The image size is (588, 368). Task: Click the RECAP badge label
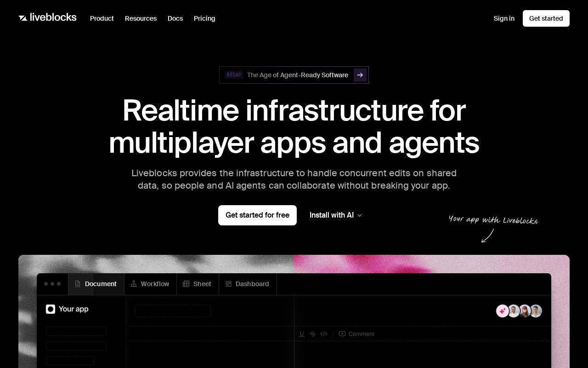[234, 75]
